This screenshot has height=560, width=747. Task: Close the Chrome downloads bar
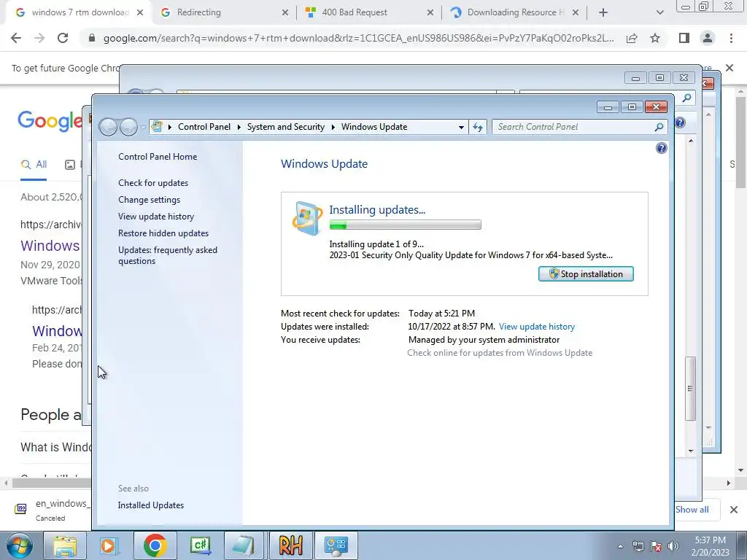734,510
